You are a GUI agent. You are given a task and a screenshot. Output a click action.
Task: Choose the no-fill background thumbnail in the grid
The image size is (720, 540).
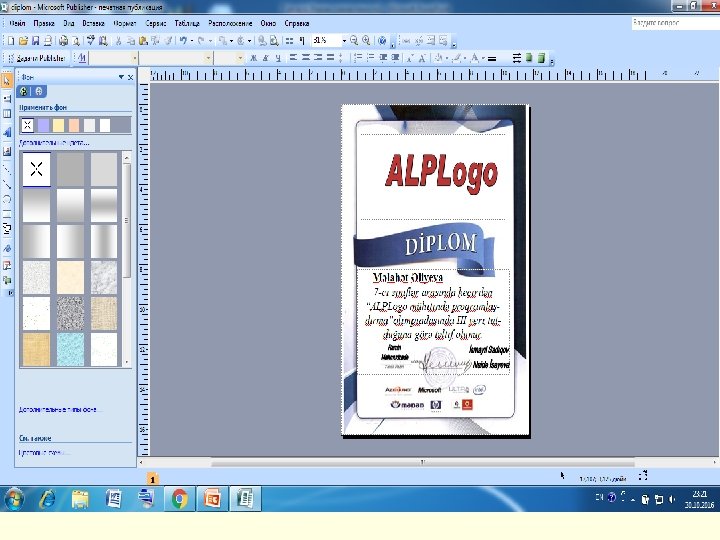point(36,169)
